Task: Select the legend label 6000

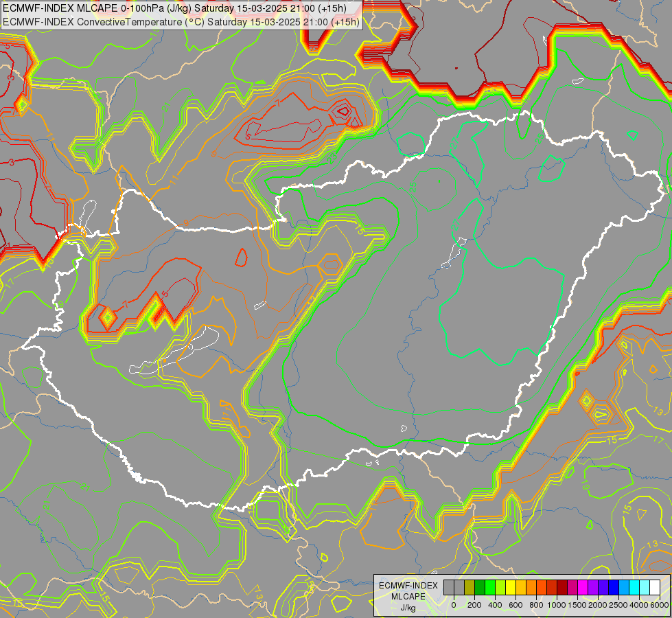Action: [x=660, y=605]
